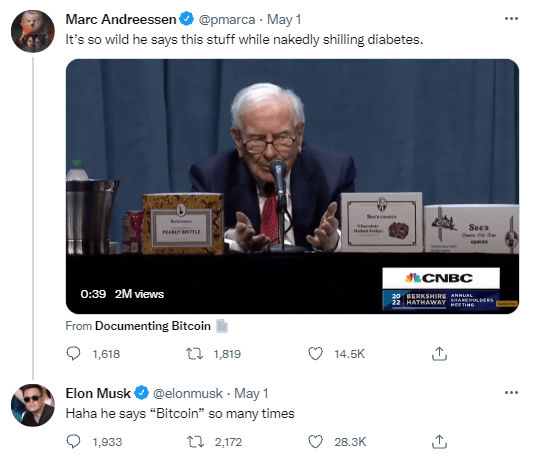The height and width of the screenshot is (461, 534).
Task: Open more options for Elon Musk's tweet
Action: pos(511,393)
